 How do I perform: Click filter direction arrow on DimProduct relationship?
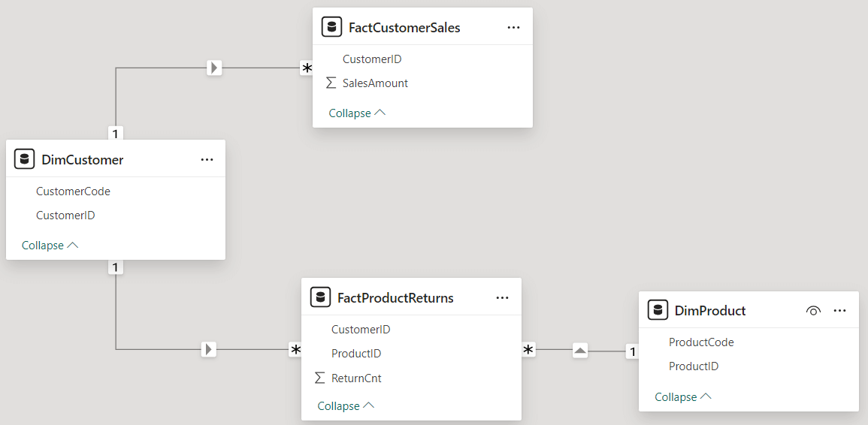coord(580,350)
